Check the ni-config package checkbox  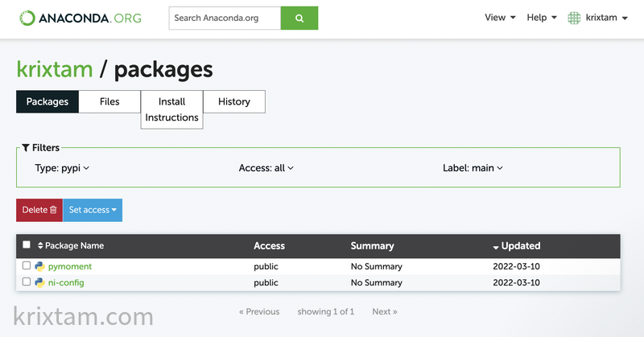tap(27, 282)
